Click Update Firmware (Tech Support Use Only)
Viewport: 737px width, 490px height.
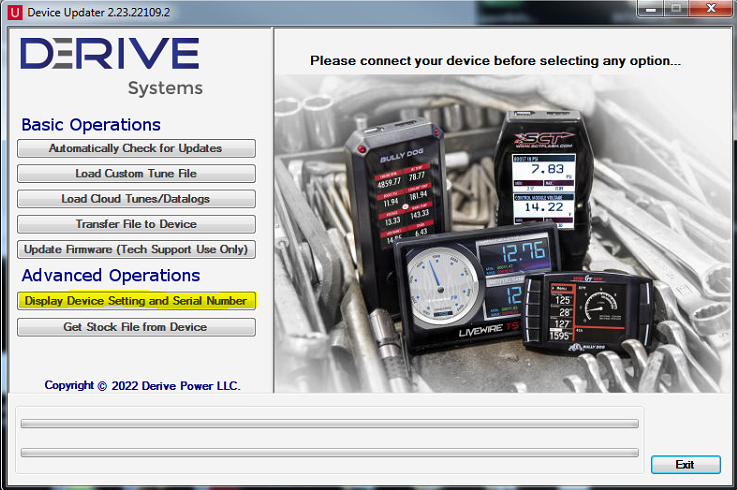(x=136, y=250)
